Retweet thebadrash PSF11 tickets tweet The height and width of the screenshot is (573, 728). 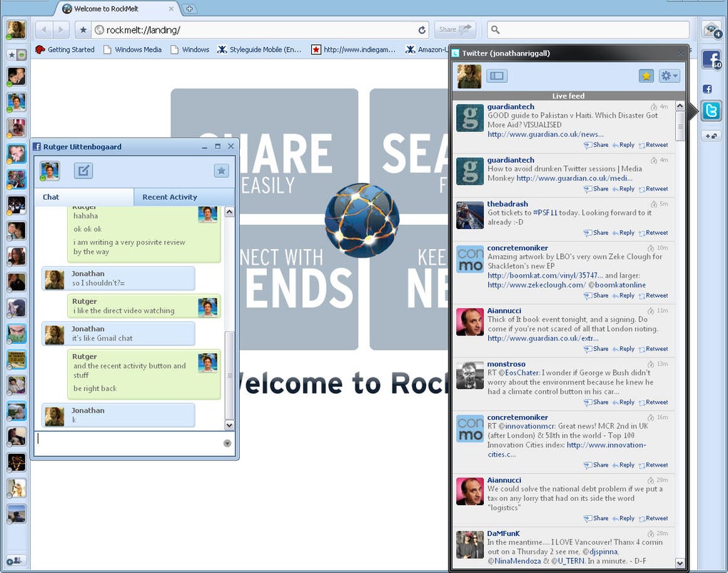point(653,233)
